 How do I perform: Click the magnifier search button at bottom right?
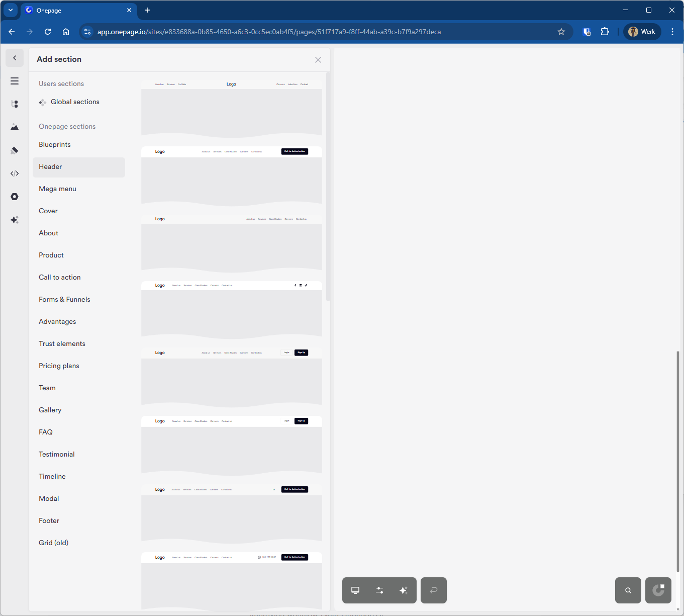coord(628,590)
